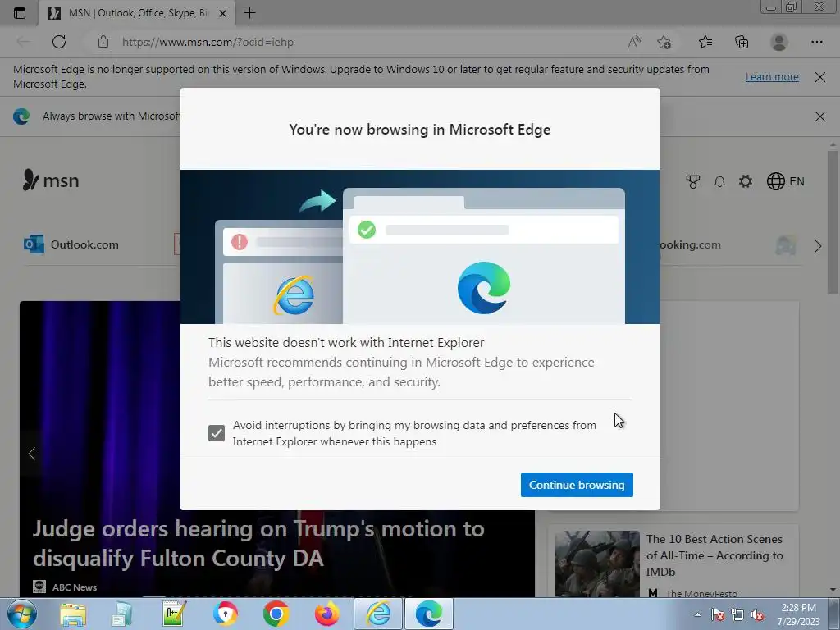Click the msn logo
The image size is (840, 630).
coord(51,180)
